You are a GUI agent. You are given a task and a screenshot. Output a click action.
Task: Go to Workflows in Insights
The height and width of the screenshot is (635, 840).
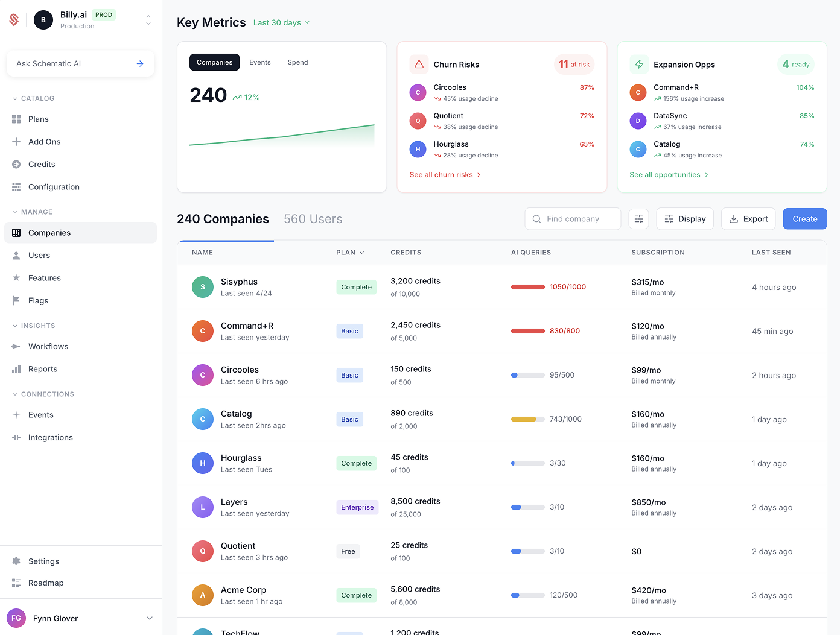(48, 346)
